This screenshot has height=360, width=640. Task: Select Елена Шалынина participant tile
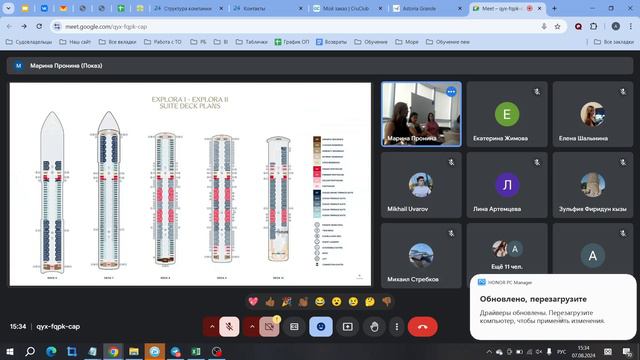[x=593, y=114]
